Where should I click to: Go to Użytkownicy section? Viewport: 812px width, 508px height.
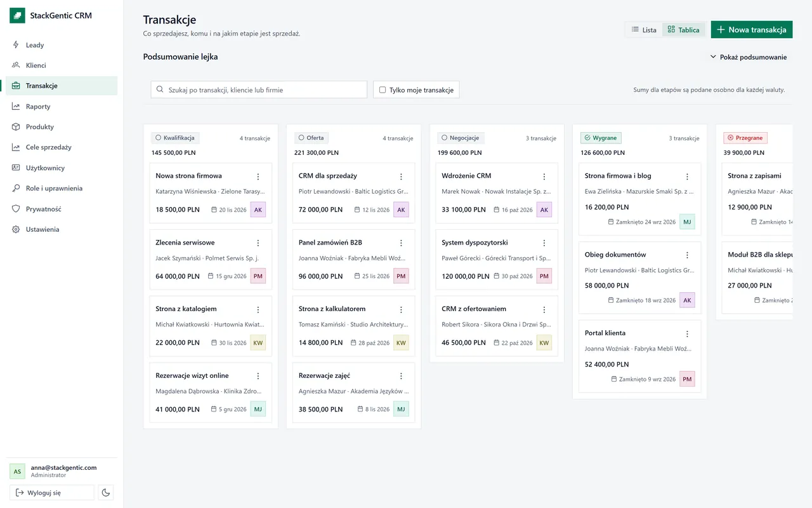(62, 168)
